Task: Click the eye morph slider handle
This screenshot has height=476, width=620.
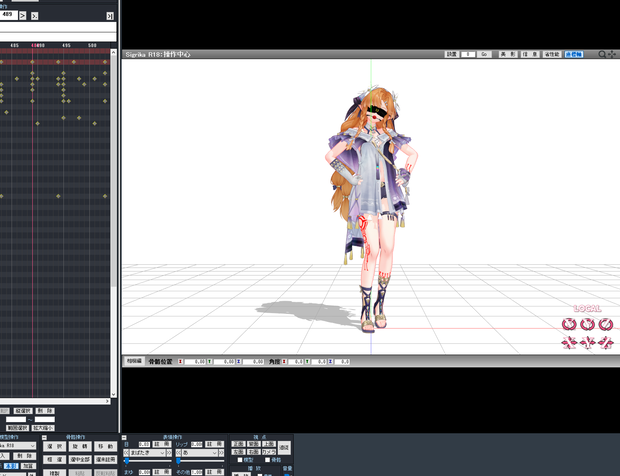Action: point(127,461)
